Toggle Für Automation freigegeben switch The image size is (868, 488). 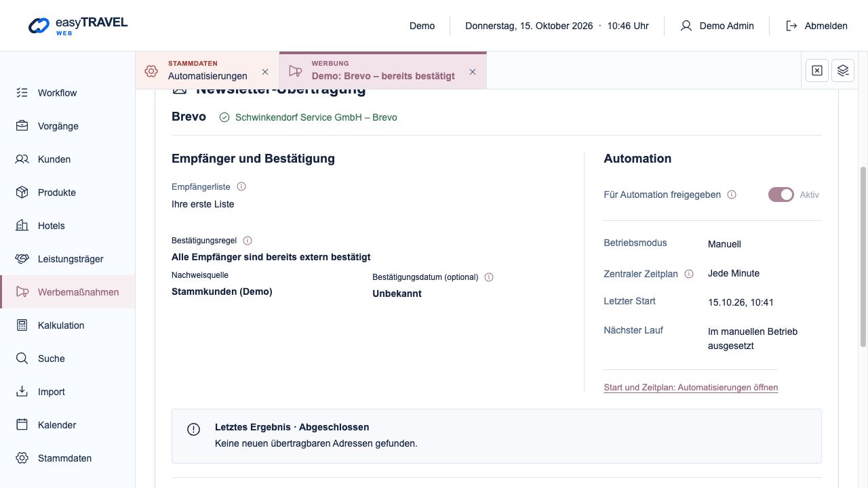point(781,195)
